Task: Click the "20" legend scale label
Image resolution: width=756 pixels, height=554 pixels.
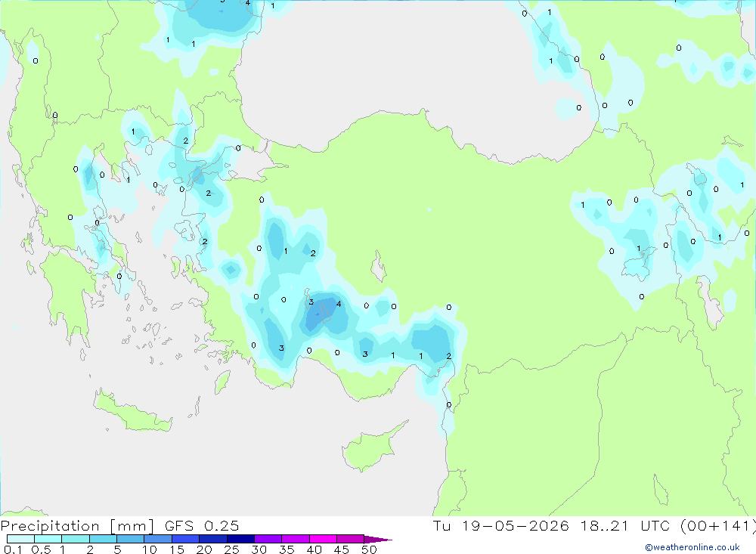Action: pos(204,549)
